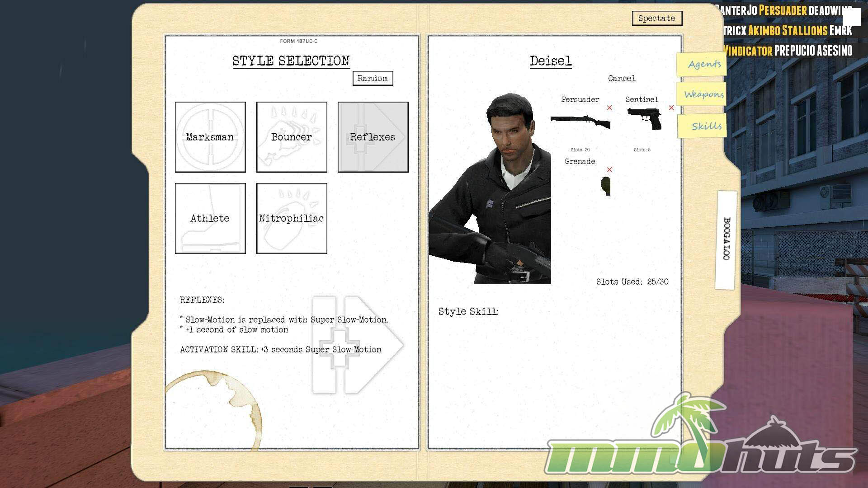
Task: Remove the Grenade with its red X
Action: coord(609,170)
